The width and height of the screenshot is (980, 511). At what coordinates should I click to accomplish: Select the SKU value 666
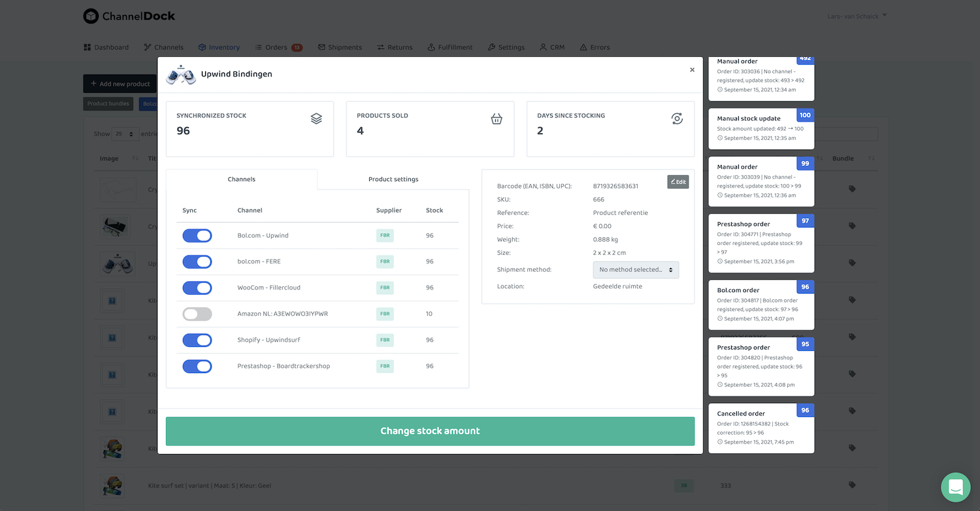click(x=598, y=199)
